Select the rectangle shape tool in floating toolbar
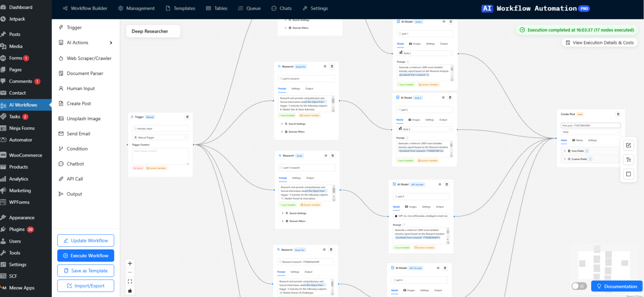Screen dimensions: 644x297 pos(628,174)
